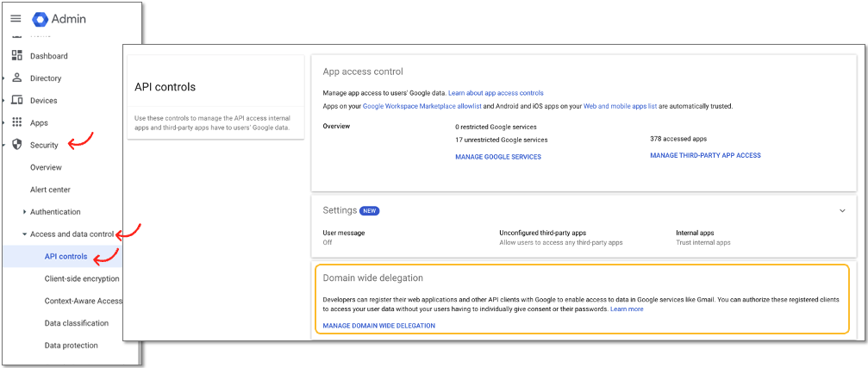The width and height of the screenshot is (868, 368).
Task: Open Dashboard in the sidebar
Action: [x=49, y=56]
